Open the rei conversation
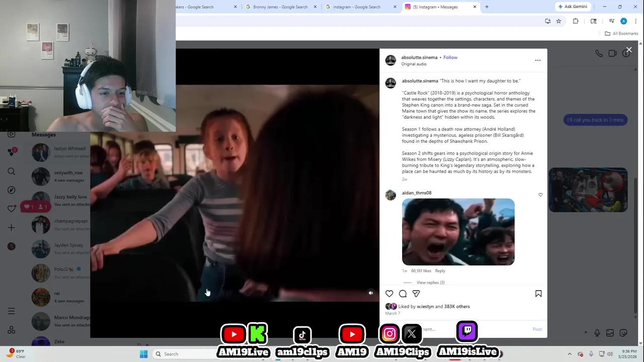644x362 pixels. point(60,297)
